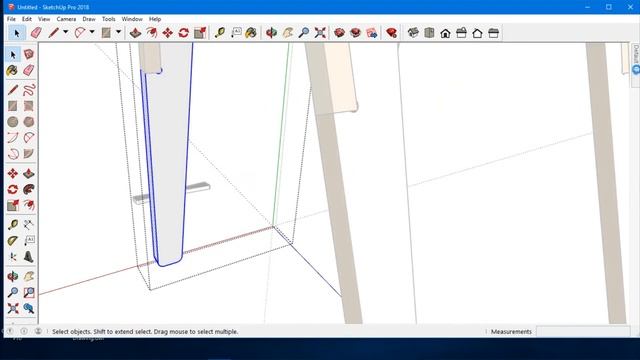Choose the Eraser in left tool panel
640x360 pixels.
pos(29,70)
